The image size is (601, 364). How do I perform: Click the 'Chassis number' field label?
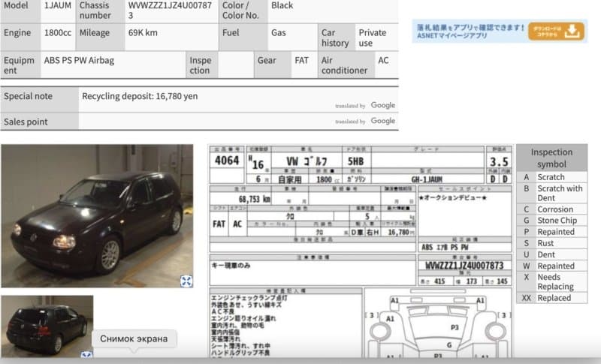[95, 11]
